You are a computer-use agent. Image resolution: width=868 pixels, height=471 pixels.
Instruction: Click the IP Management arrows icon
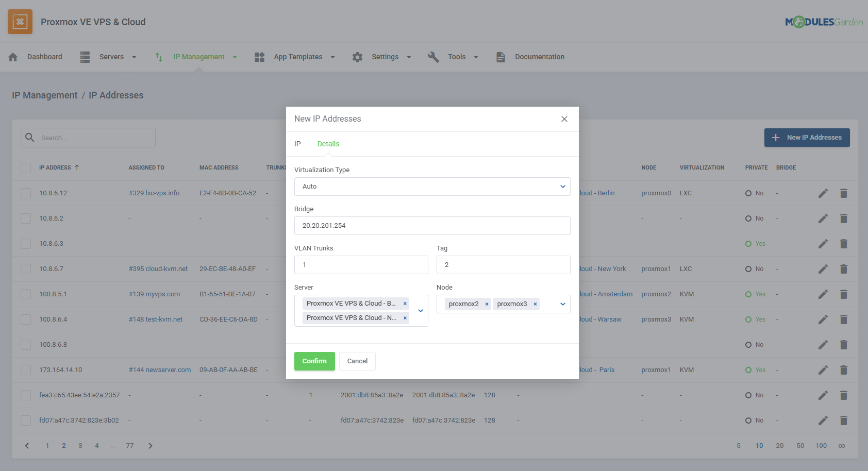click(158, 57)
